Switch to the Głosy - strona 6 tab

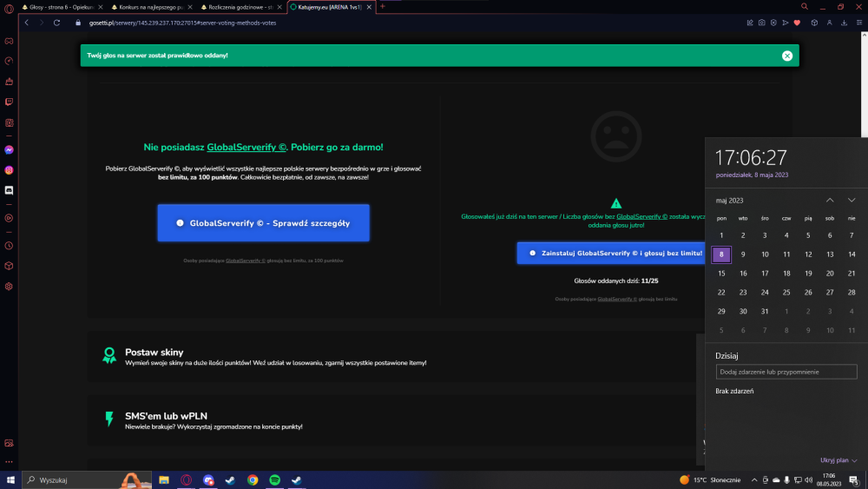62,7
